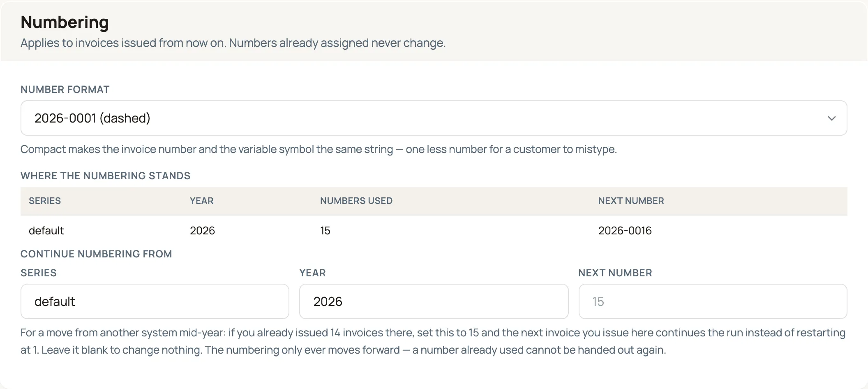Click the mid-year move help paragraph

[433, 341]
